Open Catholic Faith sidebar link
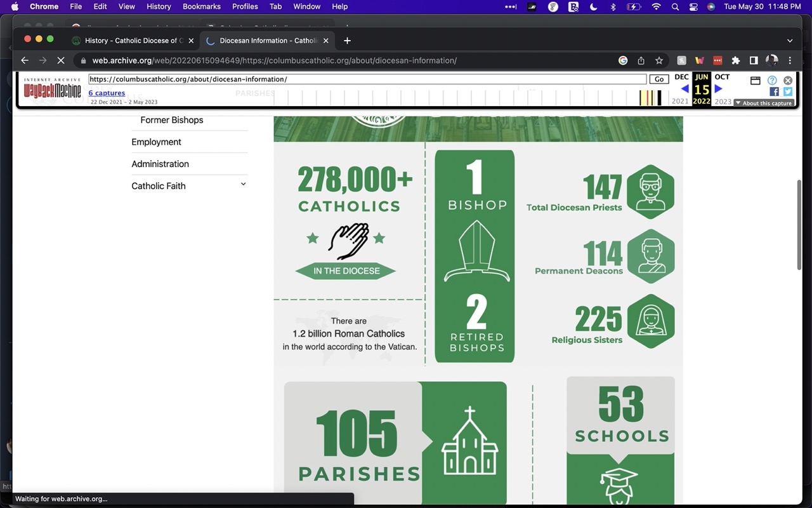812x508 pixels. pos(159,186)
